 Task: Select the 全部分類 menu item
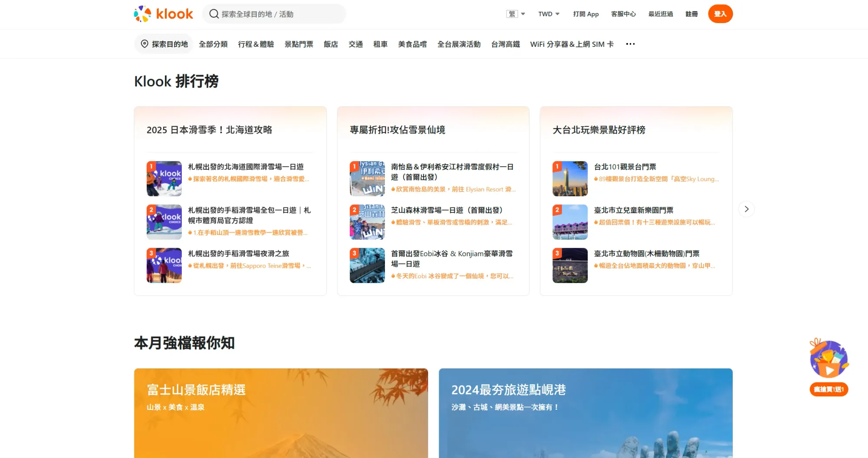tap(213, 44)
